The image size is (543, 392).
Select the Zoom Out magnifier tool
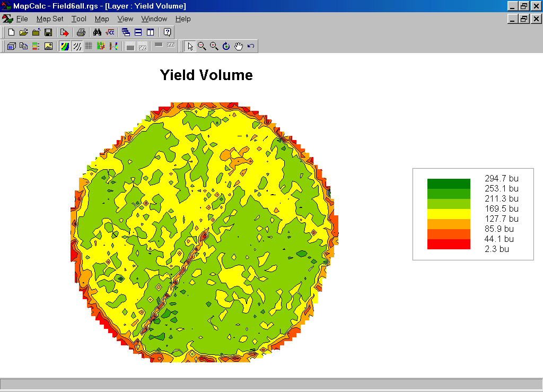[202, 46]
